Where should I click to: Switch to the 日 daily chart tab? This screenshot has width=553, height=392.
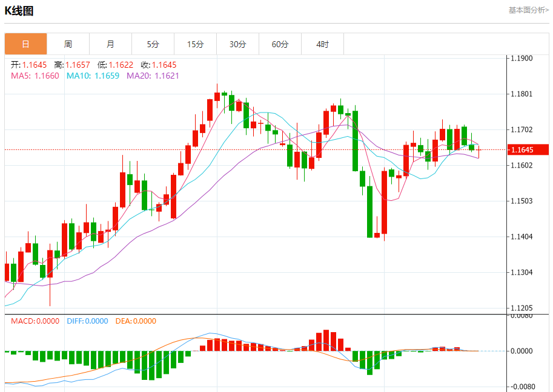click(x=25, y=44)
